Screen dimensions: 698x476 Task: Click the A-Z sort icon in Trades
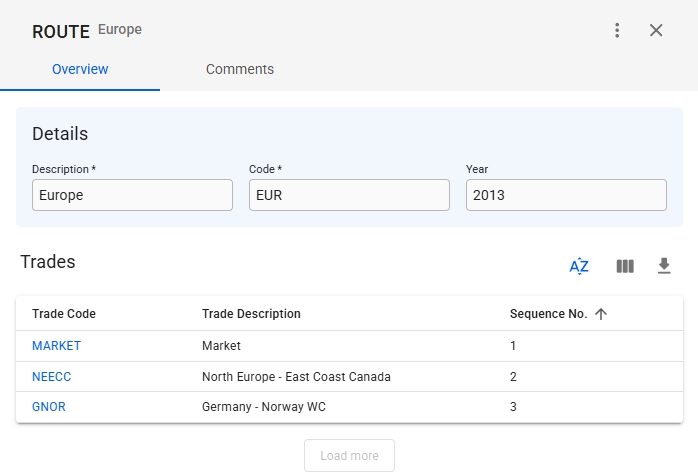(x=579, y=266)
